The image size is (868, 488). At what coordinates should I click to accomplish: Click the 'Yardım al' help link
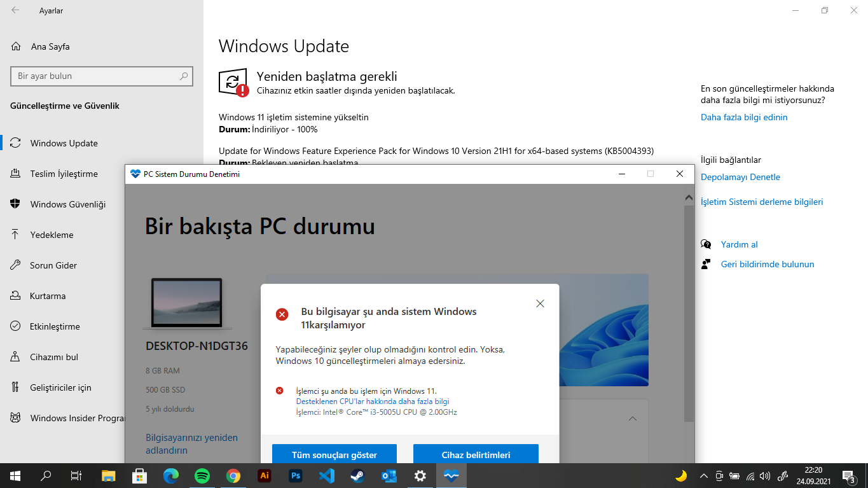pyautogui.click(x=739, y=244)
